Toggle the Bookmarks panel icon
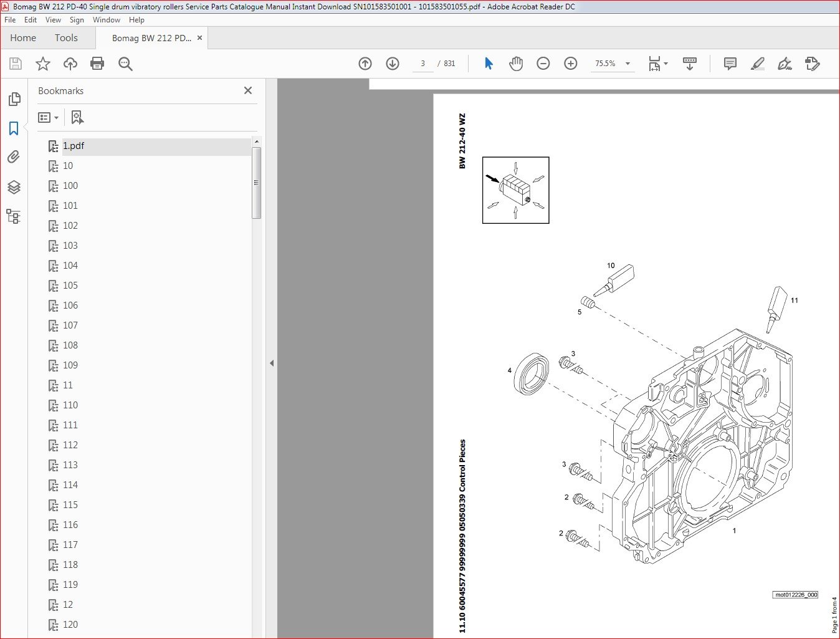Image resolution: width=840 pixels, height=639 pixels. coord(14,128)
